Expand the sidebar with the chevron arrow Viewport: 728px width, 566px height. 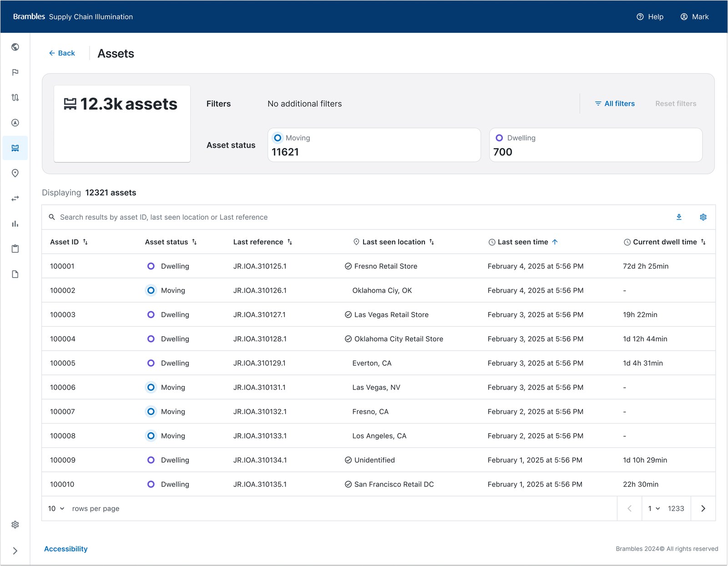pos(15,551)
